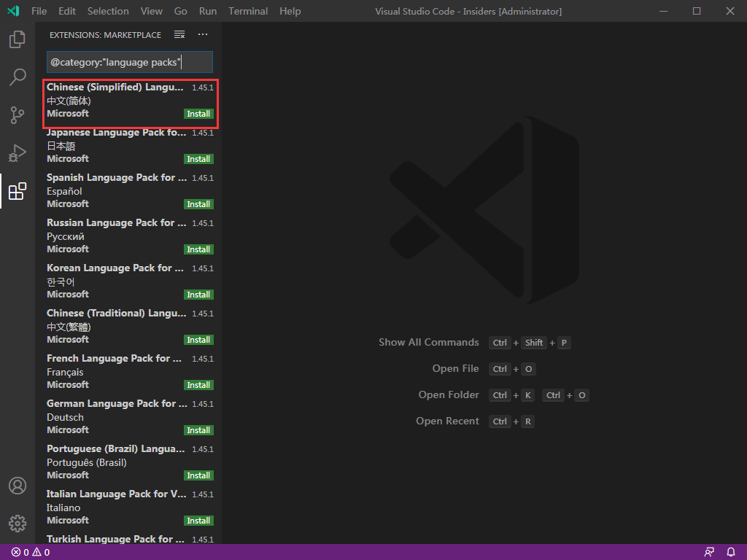Select Chinese (Simplified) Language Pack entry title
This screenshot has width=747, height=560.
[115, 87]
